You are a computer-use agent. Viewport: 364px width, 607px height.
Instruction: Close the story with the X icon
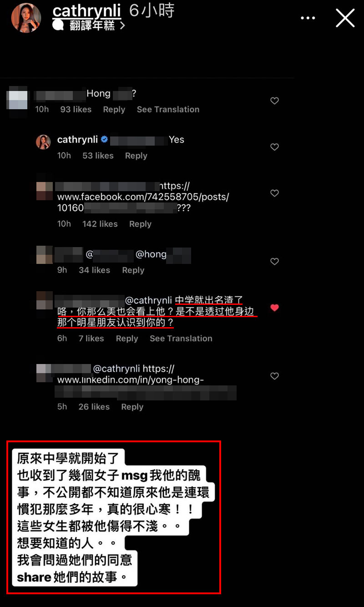click(345, 18)
